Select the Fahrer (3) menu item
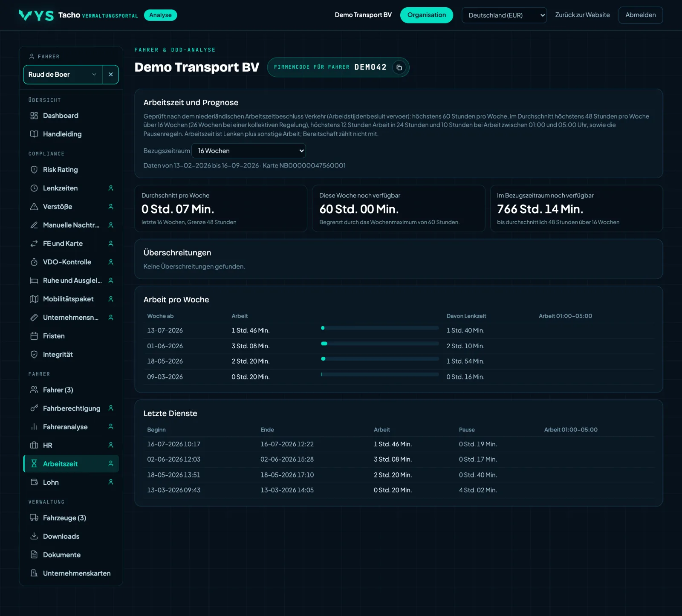 pyautogui.click(x=71, y=390)
